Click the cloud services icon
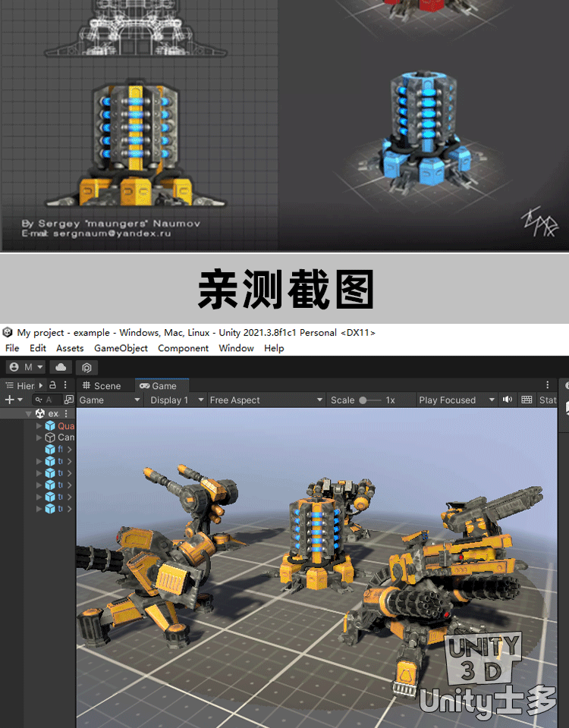569x728 pixels. (x=61, y=367)
